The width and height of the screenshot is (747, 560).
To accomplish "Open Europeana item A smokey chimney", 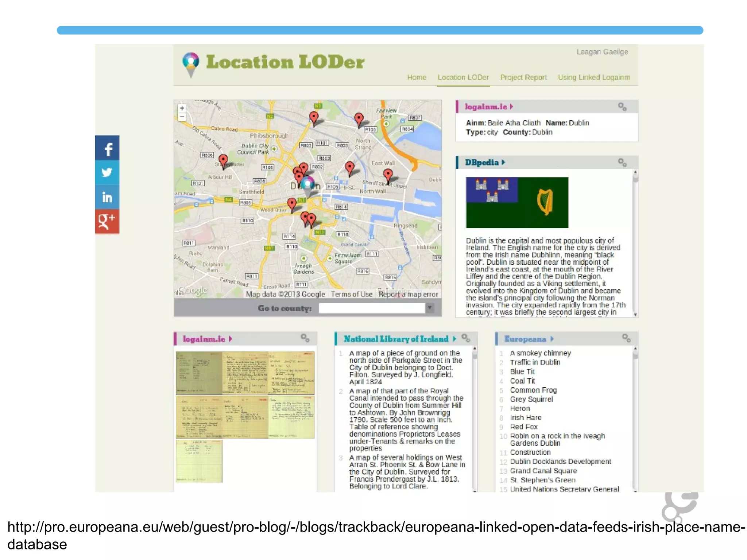I will (540, 353).
